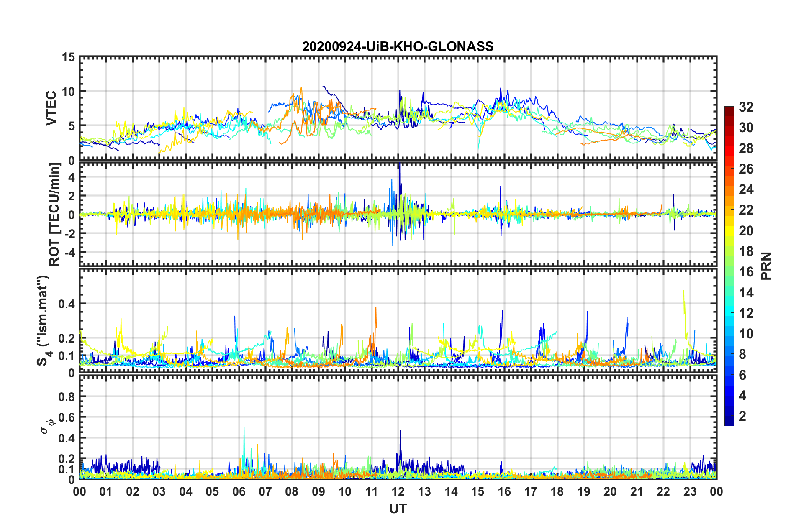The image size is (796, 532).
Task: Click colorbar tick label 22
Action: point(746,210)
